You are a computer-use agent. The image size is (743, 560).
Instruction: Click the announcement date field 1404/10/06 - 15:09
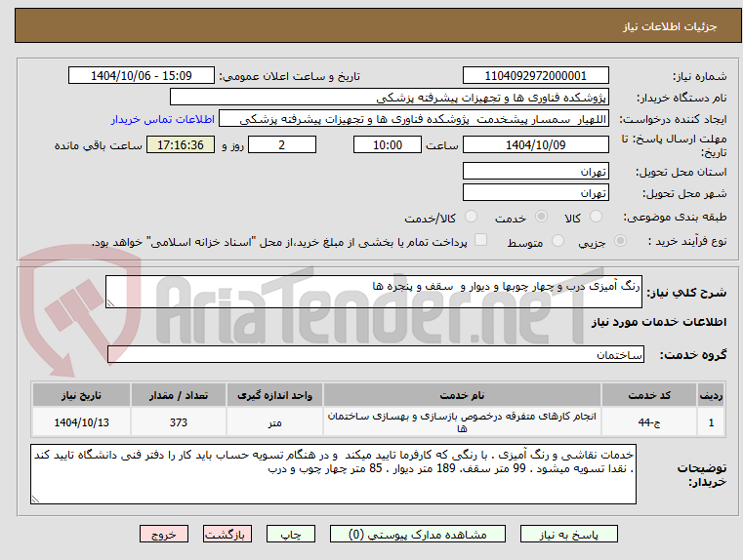coord(142,76)
